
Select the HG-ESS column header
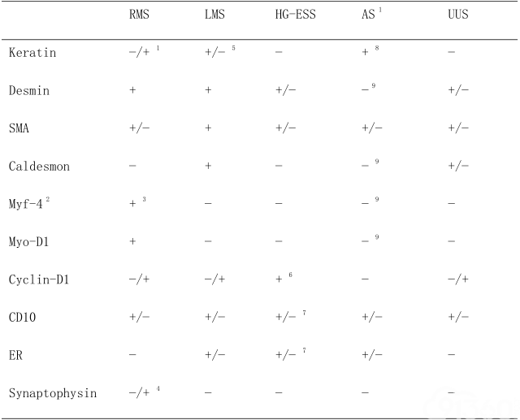click(295, 15)
